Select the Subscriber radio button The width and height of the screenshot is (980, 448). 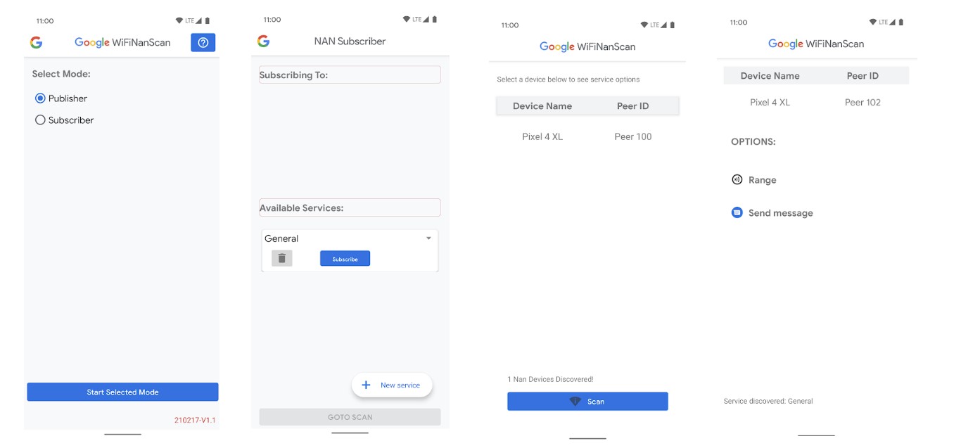[x=40, y=120]
